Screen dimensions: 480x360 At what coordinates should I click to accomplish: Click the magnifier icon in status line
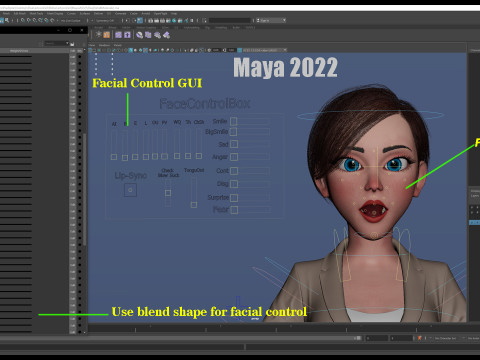(7, 20)
